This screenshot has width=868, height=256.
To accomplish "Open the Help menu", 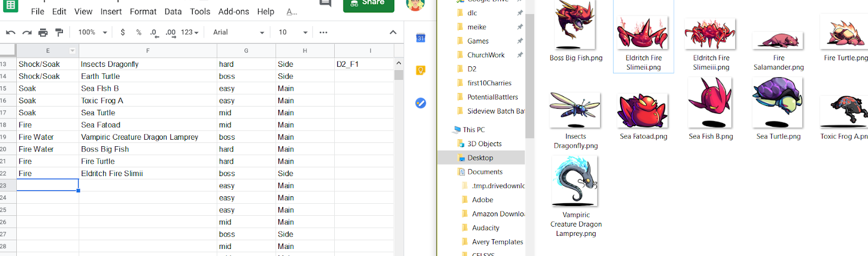I will (266, 11).
